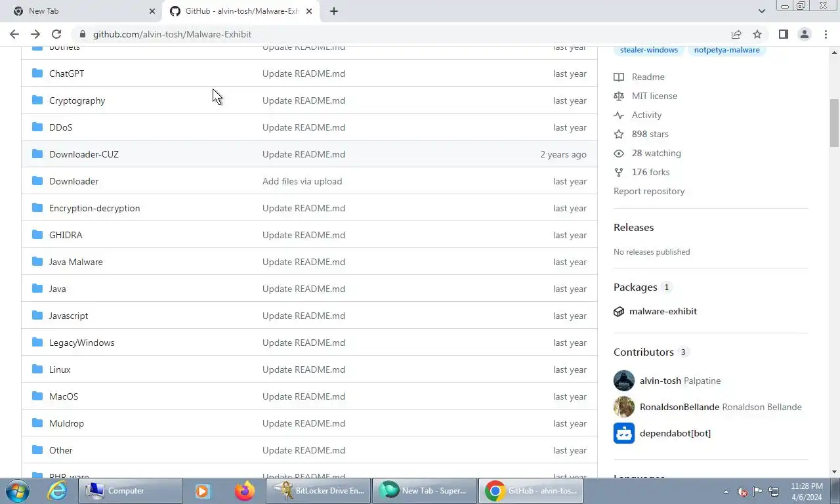The image size is (840, 504).
Task: Click the ChatGPT folder icon
Action: (x=37, y=73)
